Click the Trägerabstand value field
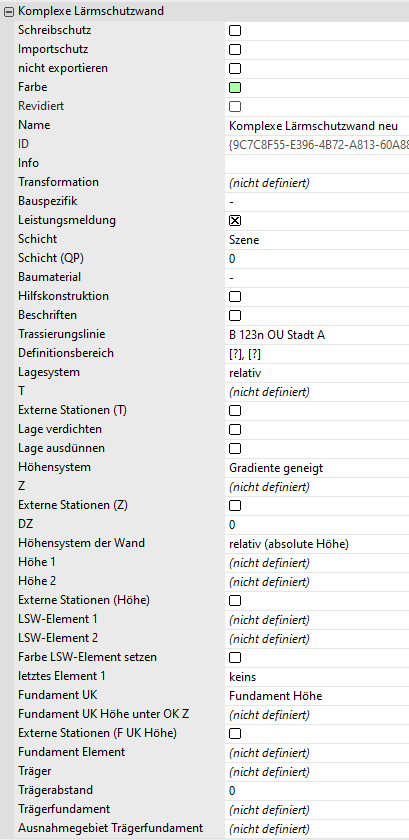 (317, 791)
